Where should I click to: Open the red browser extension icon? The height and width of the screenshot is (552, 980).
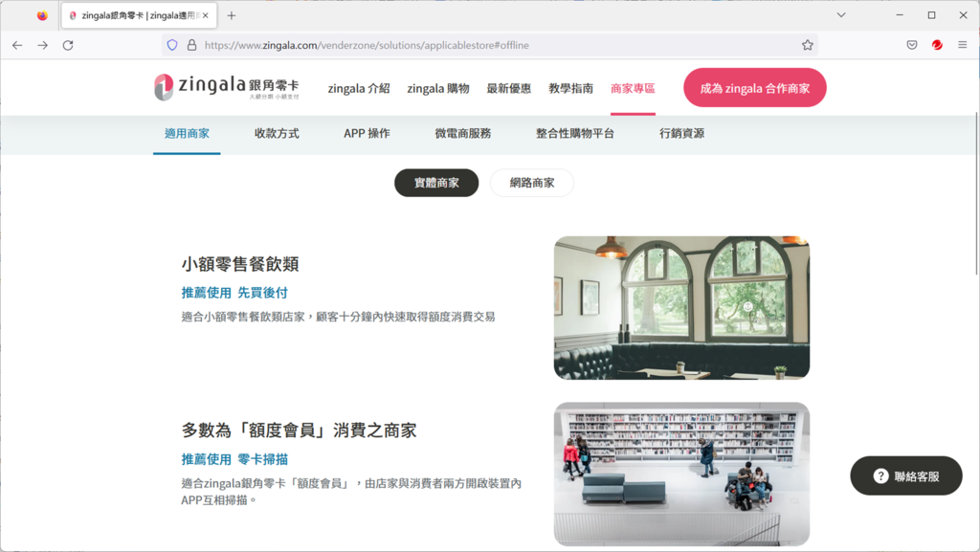(x=937, y=45)
